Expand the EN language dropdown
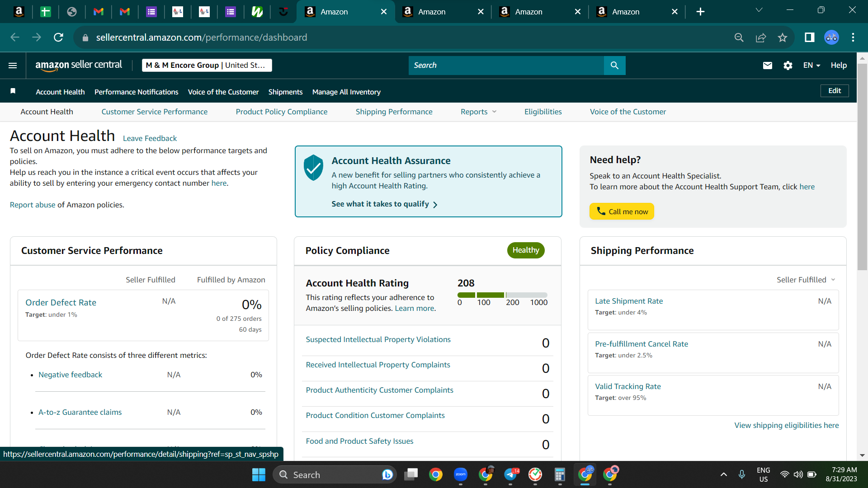 coord(811,66)
